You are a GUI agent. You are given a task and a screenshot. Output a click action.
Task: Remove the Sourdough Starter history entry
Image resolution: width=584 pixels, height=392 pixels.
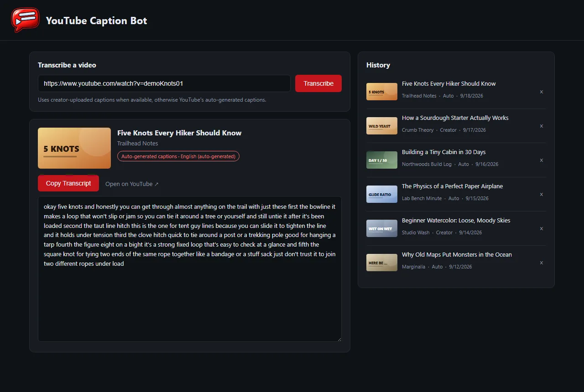(x=542, y=126)
